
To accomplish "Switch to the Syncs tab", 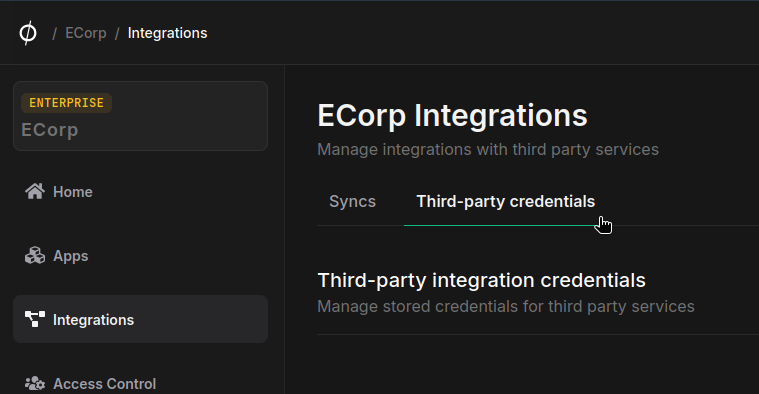I will click(x=352, y=201).
